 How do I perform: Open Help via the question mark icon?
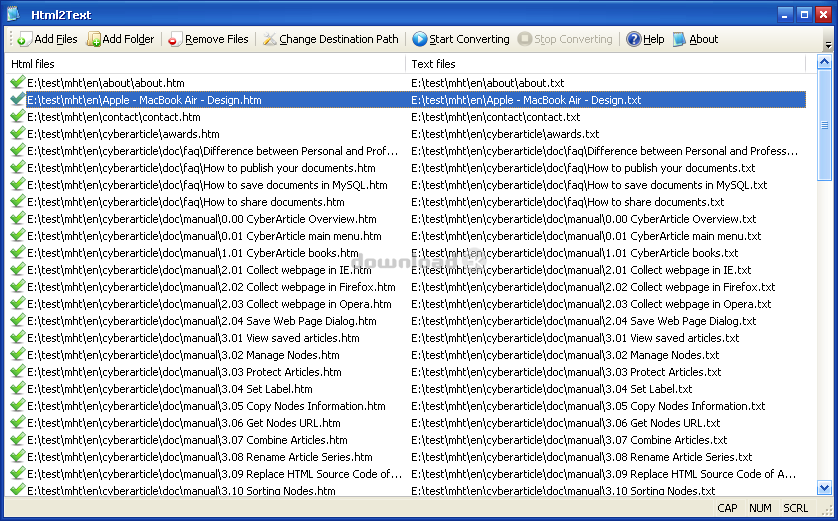click(634, 39)
